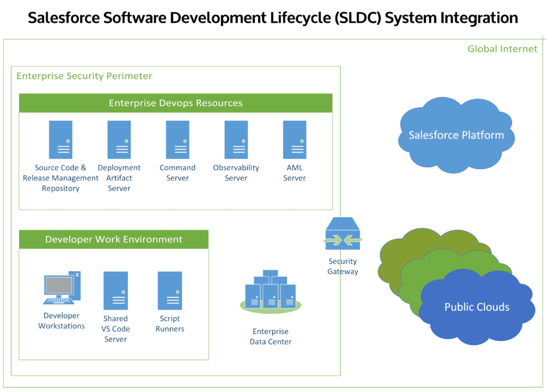Click the AML Server icon
547x392 pixels.
(295, 139)
